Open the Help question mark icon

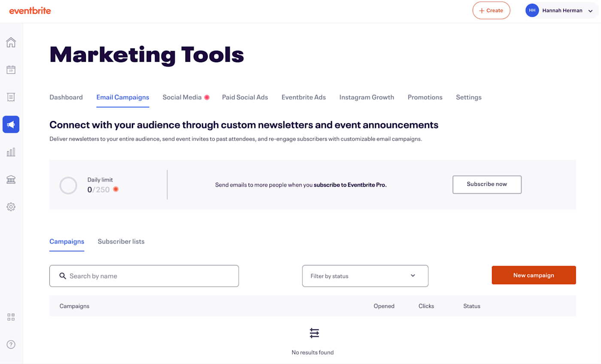click(11, 344)
